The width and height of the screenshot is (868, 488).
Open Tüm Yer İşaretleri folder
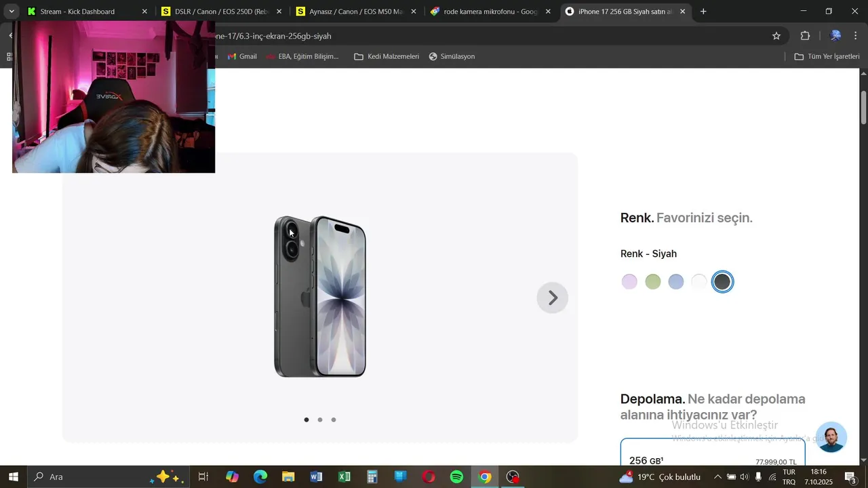point(827,56)
